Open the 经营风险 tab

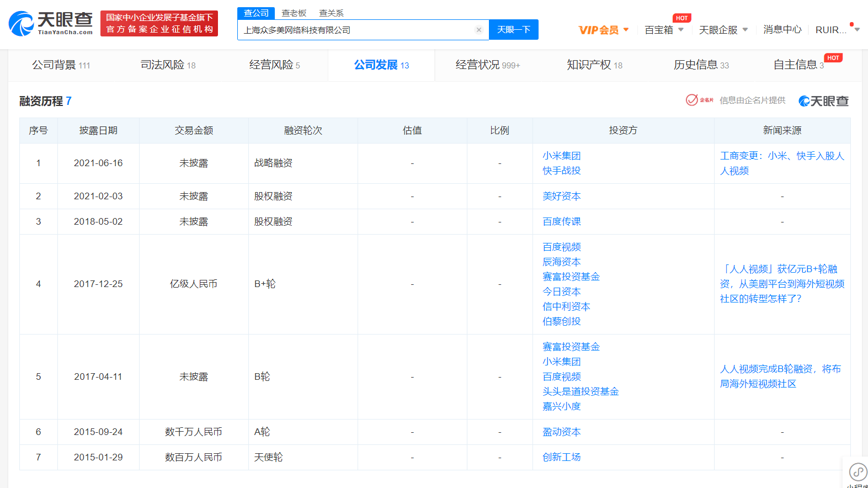[274, 65]
